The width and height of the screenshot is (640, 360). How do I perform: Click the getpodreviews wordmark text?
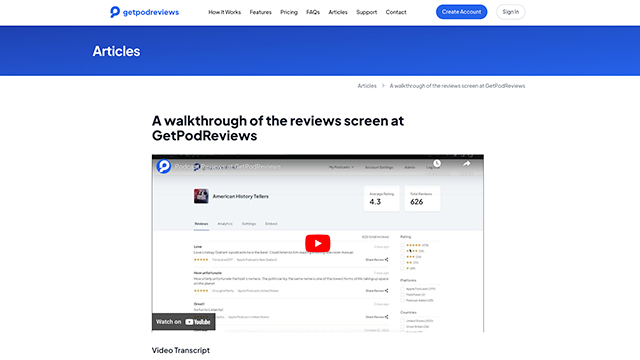coord(151,12)
